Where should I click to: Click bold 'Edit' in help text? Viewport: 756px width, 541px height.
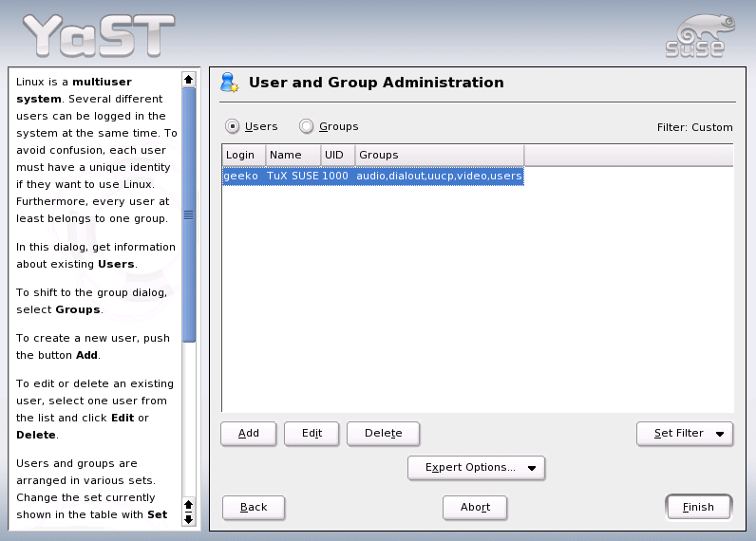[123, 418]
